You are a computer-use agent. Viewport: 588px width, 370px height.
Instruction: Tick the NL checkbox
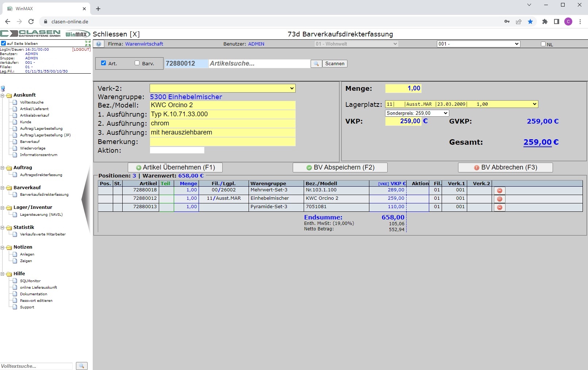(543, 44)
